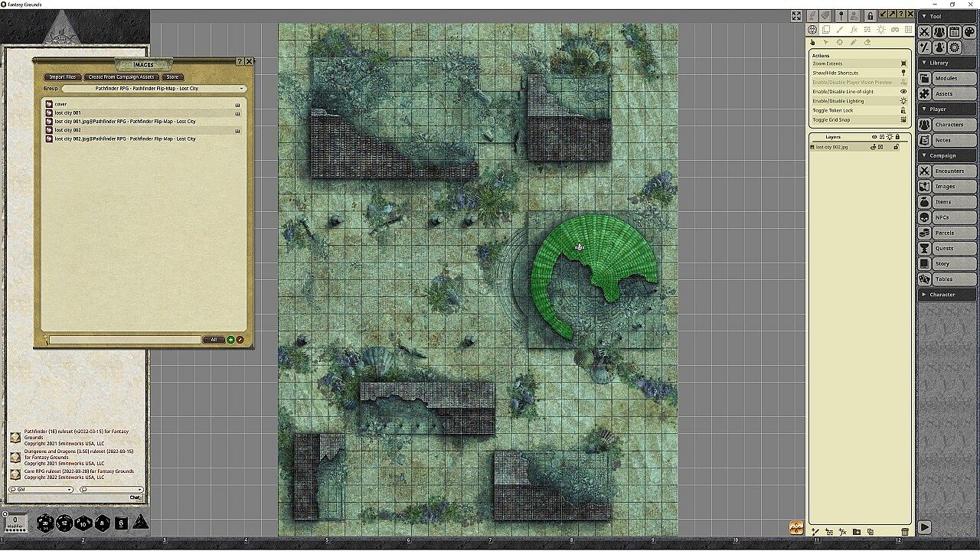Toggle visibility of lost city 002.jpg layer

(874, 147)
